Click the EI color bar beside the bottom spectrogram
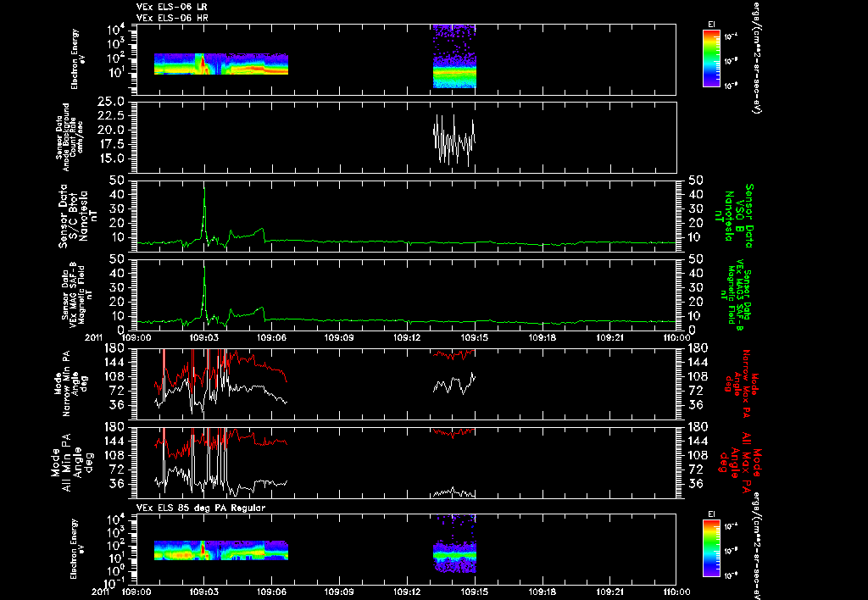 711,549
